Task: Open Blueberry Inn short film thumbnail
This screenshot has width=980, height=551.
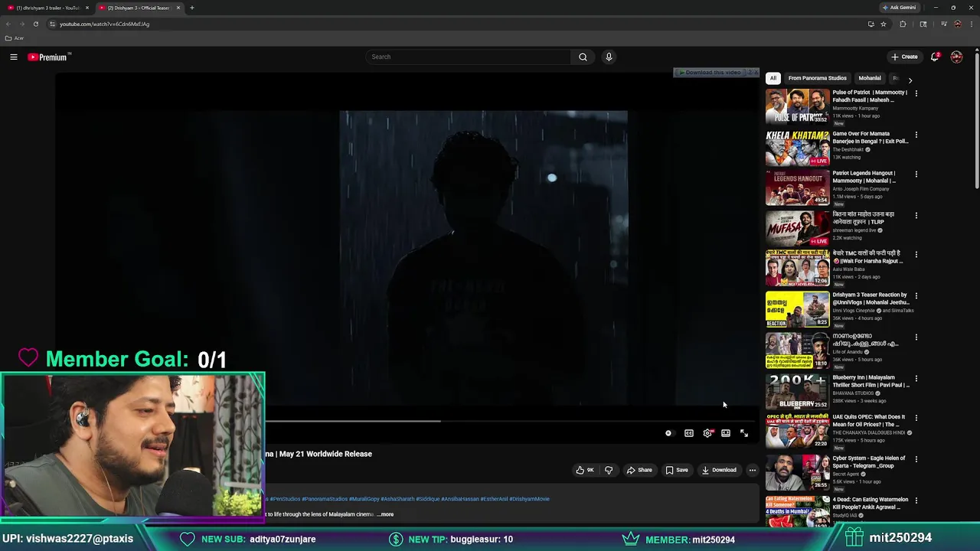Action: click(x=797, y=391)
